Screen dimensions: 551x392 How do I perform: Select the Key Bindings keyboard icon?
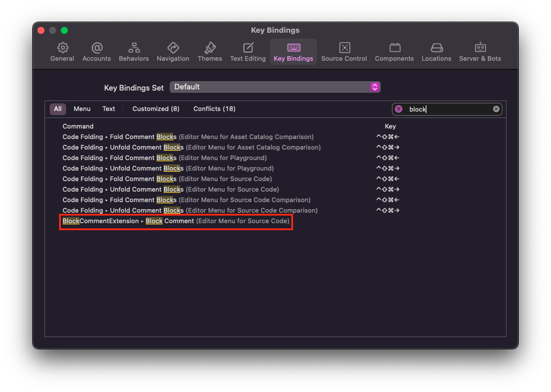[x=294, y=47]
